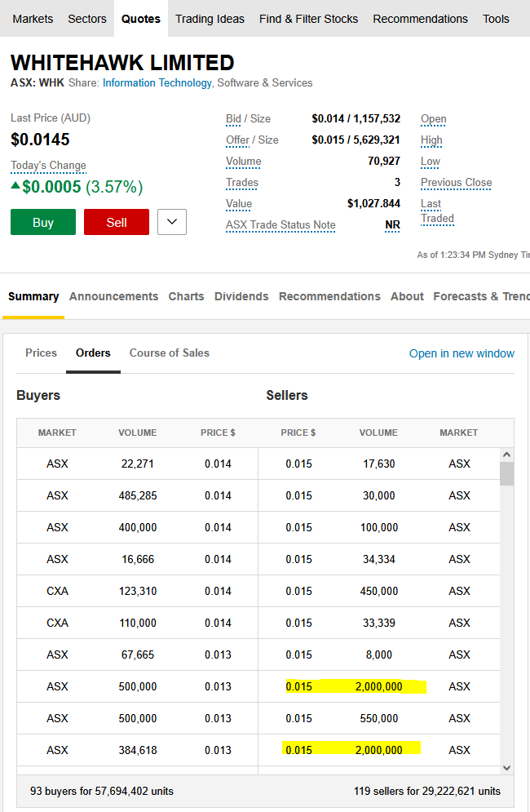Switch to Course of Sales sub-tab

click(170, 353)
